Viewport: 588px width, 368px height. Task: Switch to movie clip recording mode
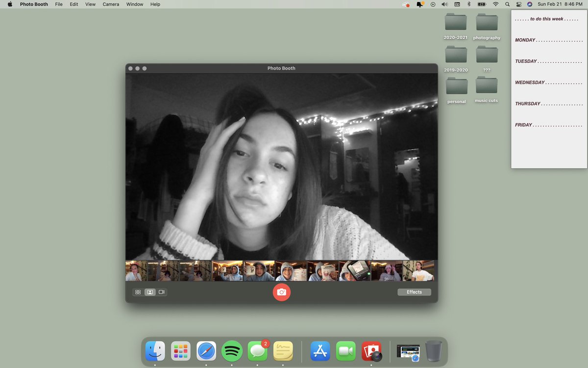tap(162, 292)
